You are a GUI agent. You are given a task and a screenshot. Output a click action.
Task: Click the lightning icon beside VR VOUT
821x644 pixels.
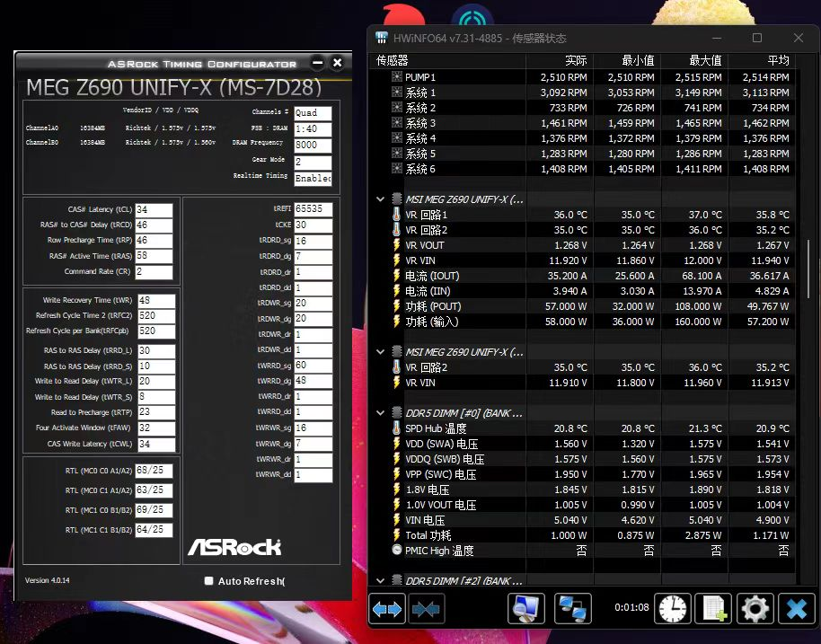pyautogui.click(x=397, y=245)
